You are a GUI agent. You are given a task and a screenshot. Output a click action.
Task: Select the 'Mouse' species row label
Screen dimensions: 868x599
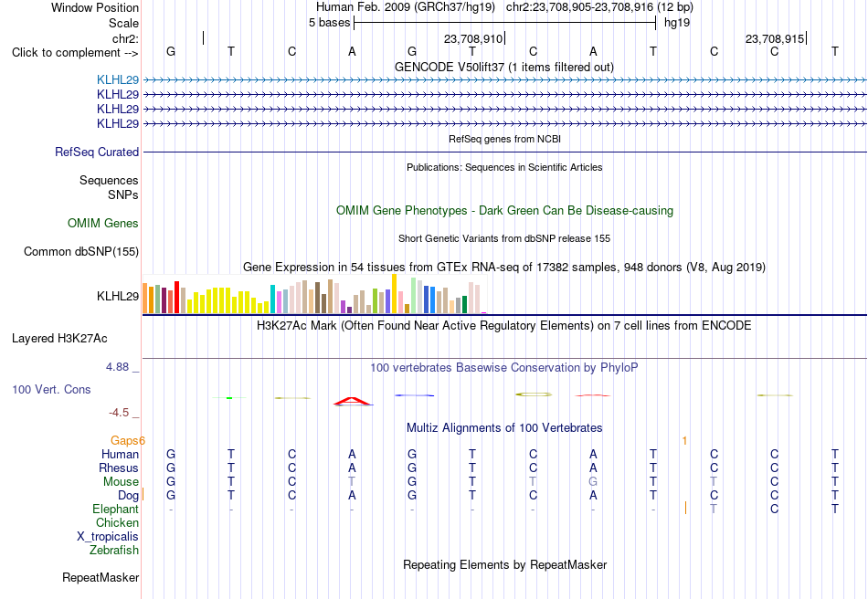121,482
